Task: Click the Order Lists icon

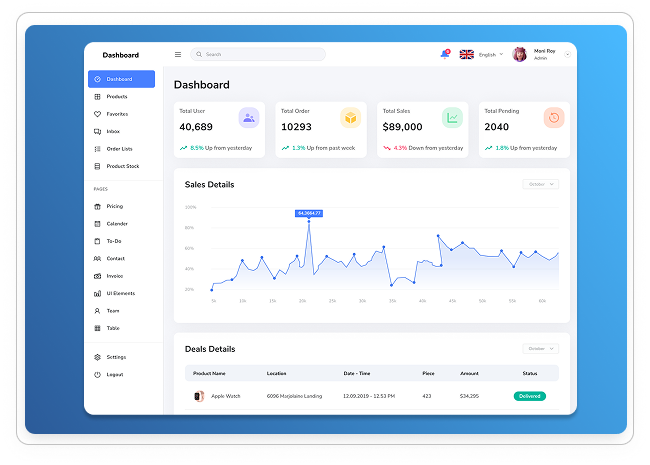Action: (97, 149)
